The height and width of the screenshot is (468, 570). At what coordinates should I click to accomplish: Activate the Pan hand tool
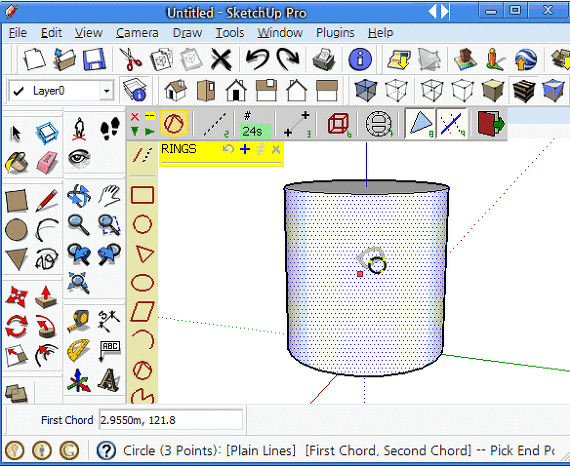[x=109, y=196]
